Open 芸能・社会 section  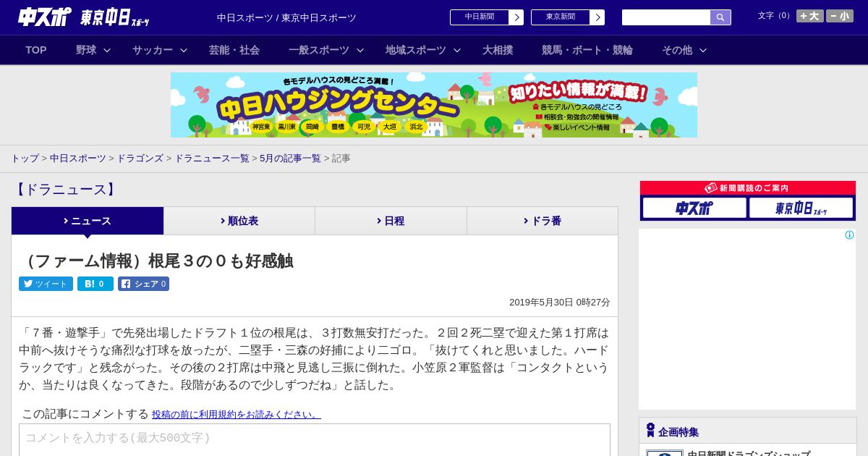[234, 50]
